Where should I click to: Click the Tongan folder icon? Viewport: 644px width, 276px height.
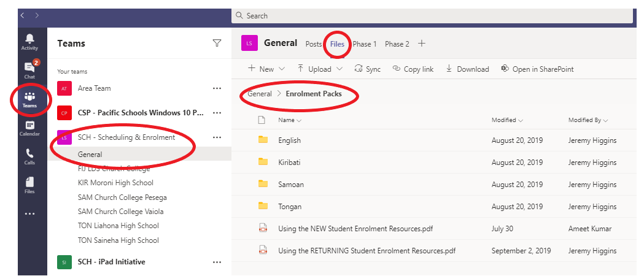coord(263,206)
